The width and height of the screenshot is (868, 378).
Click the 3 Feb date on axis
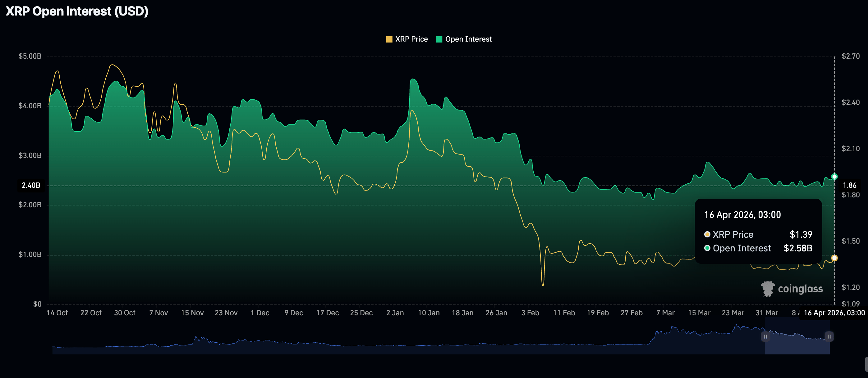click(530, 313)
